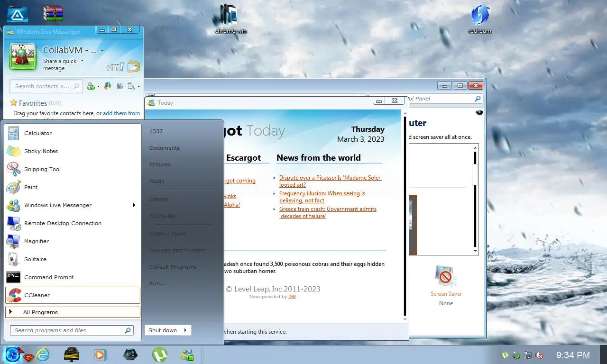Click the Search programs and files box
Image resolution: width=607 pixels, height=364 pixels.
72,330
